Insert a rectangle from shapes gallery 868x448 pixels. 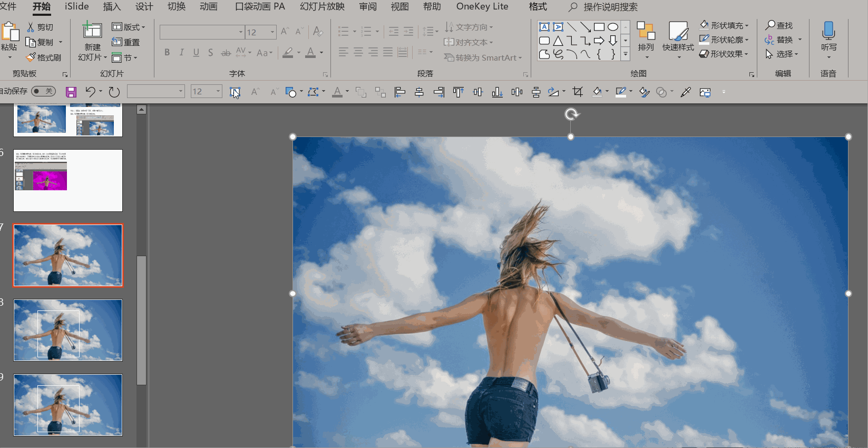(599, 27)
